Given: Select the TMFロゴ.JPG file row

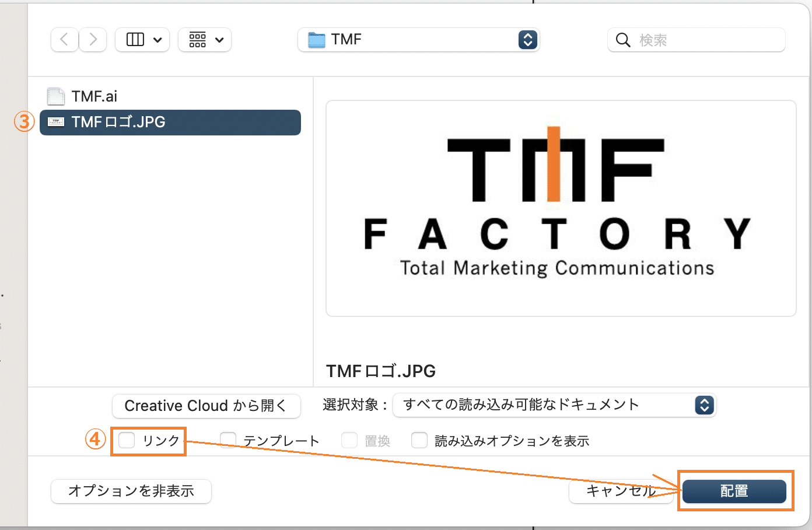Looking at the screenshot, I should click(170, 123).
